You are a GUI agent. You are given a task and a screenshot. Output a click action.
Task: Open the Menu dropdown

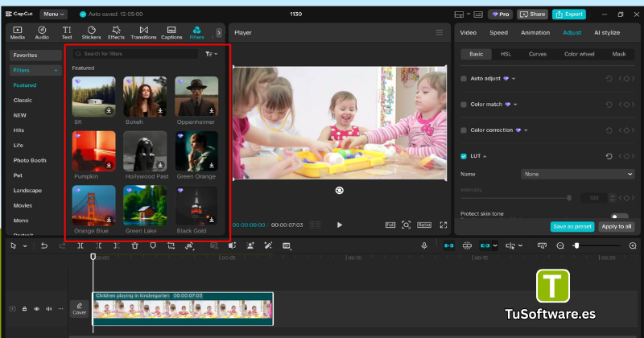54,14
